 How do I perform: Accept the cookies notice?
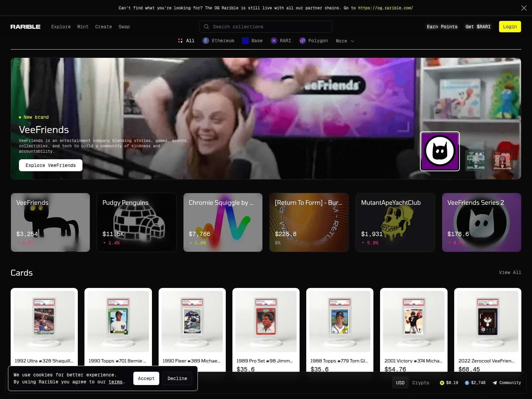146,378
